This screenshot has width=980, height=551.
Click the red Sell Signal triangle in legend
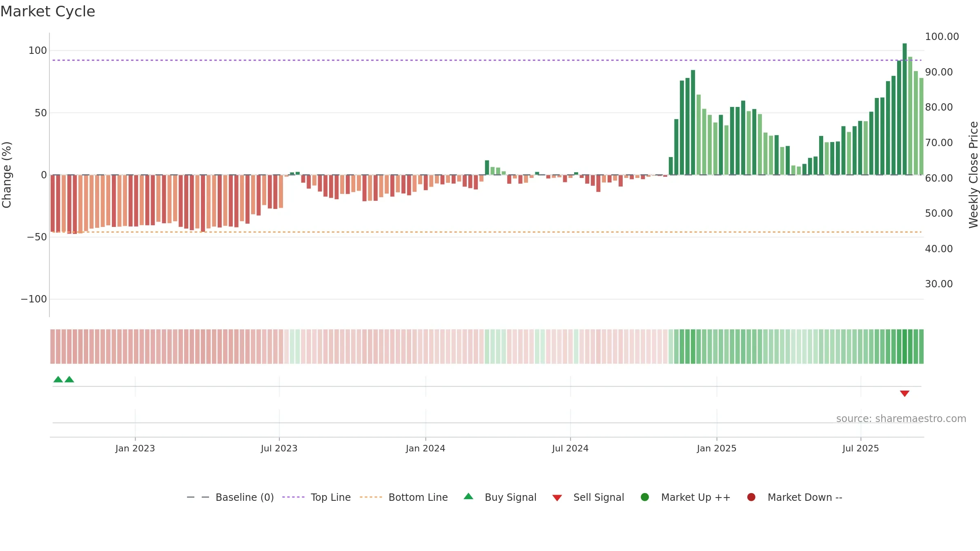(x=557, y=498)
